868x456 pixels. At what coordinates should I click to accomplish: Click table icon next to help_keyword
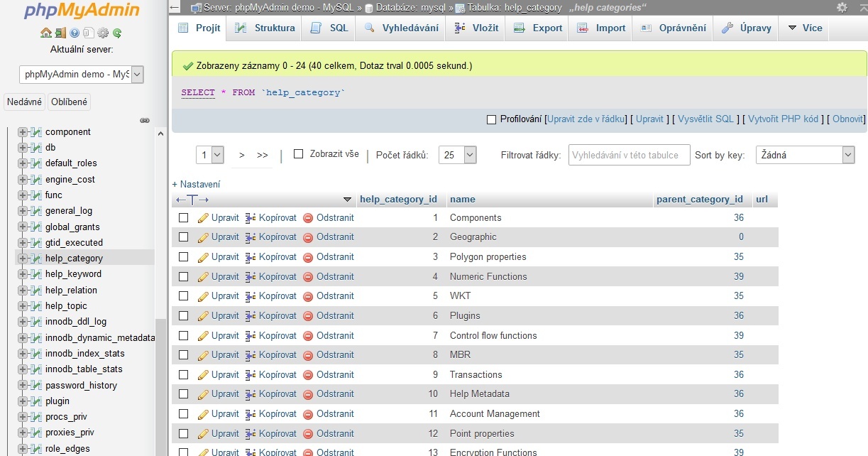pos(36,274)
